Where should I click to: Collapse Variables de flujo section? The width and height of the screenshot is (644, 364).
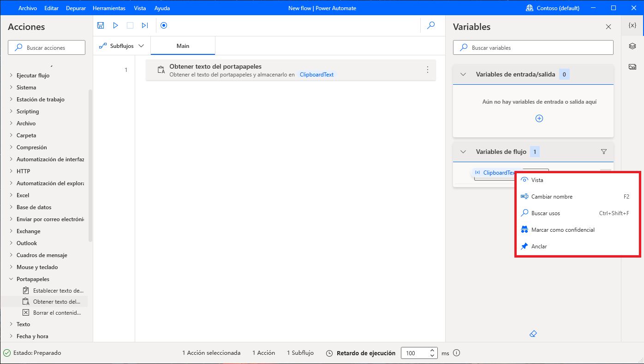(x=463, y=151)
